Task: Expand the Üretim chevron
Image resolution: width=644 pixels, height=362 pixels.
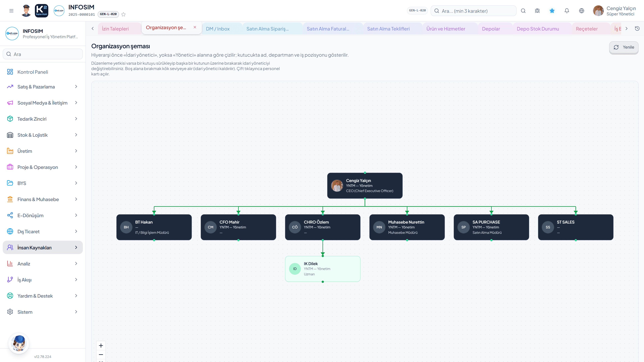Action: (76, 151)
